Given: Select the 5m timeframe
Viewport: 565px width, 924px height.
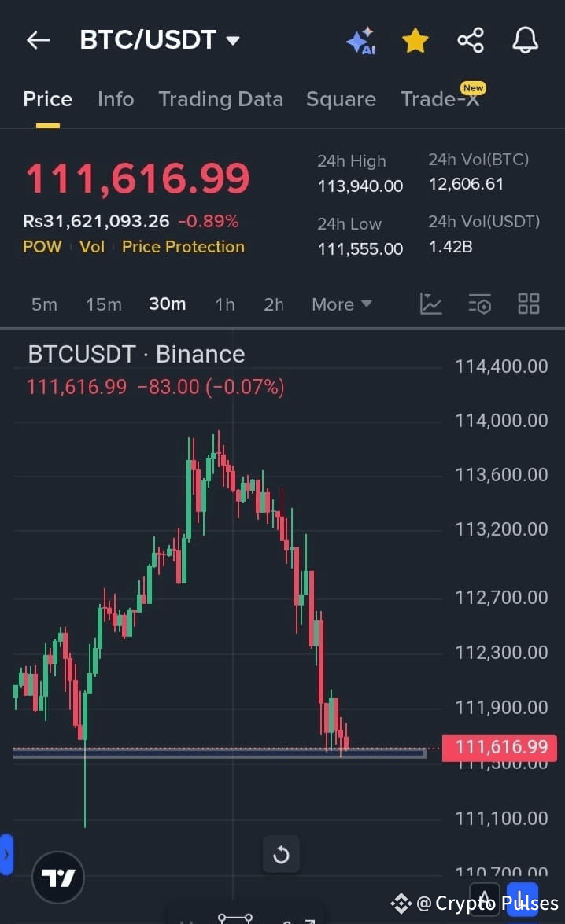Looking at the screenshot, I should point(44,304).
